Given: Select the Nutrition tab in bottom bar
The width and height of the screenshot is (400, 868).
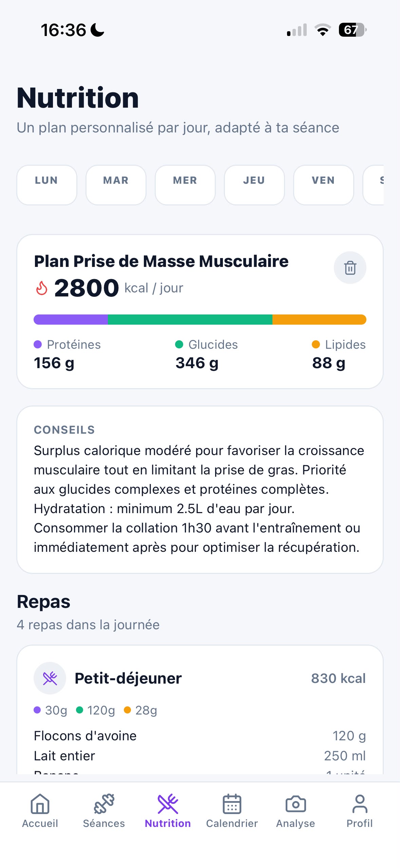Looking at the screenshot, I should [168, 811].
